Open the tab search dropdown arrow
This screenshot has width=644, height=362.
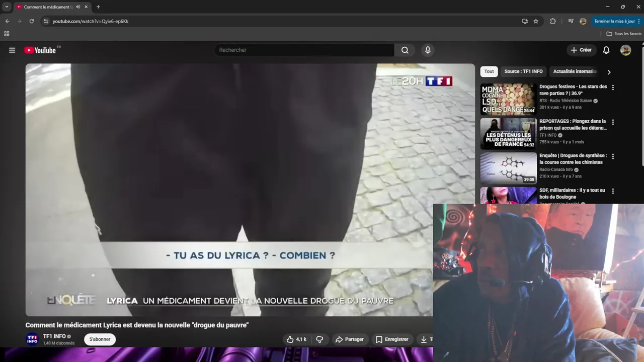[x=7, y=7]
